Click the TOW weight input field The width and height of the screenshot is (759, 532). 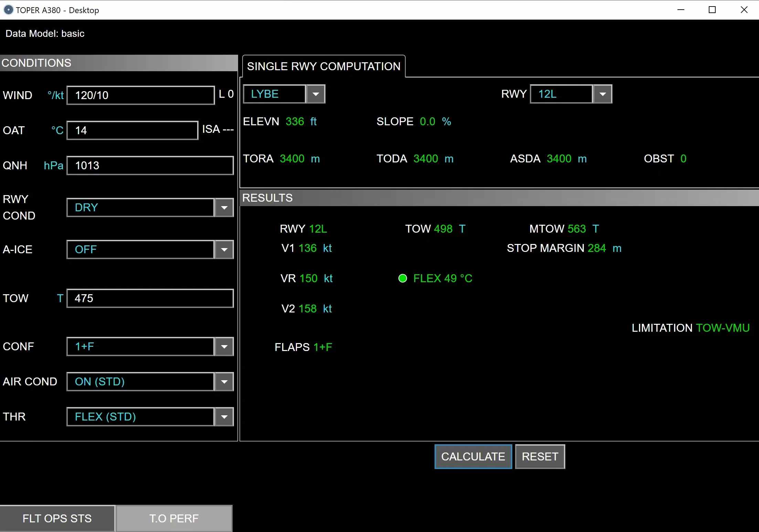150,298
